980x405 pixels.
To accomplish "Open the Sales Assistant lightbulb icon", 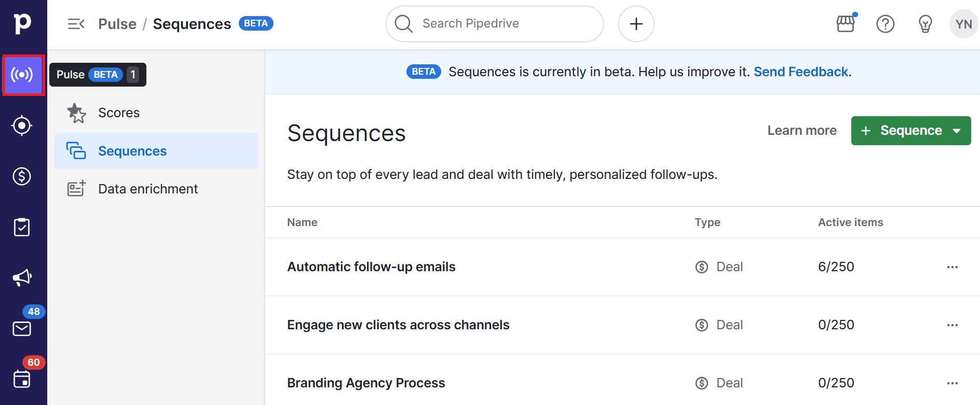I will 925,24.
